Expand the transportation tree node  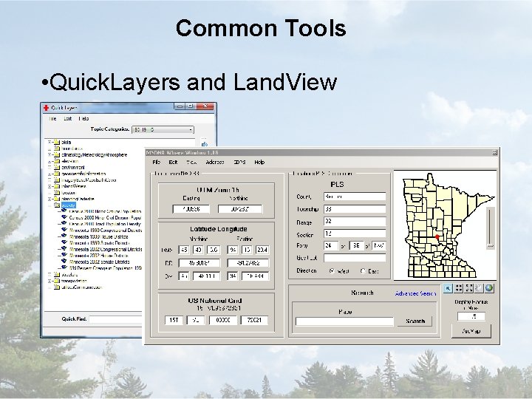(x=50, y=281)
